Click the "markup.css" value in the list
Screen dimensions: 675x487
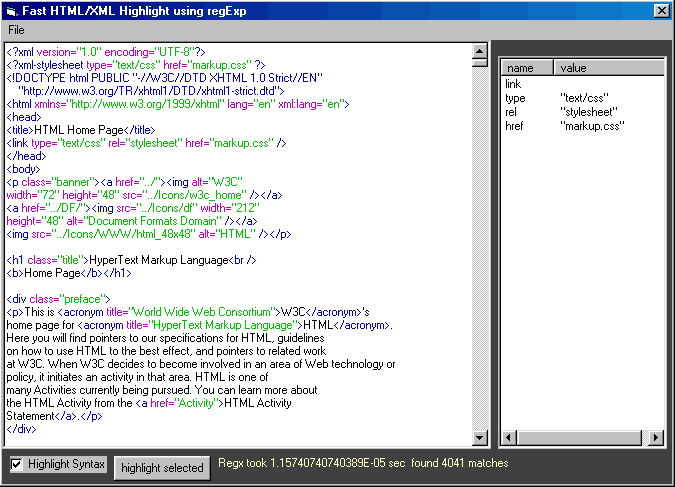pyautogui.click(x=592, y=126)
